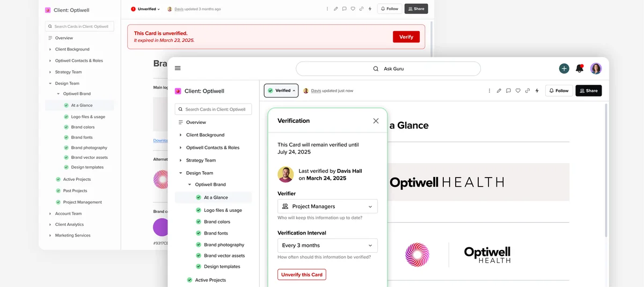This screenshot has width=644, height=287.
Task: Open Active Projects in front window sidebar
Action: click(x=210, y=280)
